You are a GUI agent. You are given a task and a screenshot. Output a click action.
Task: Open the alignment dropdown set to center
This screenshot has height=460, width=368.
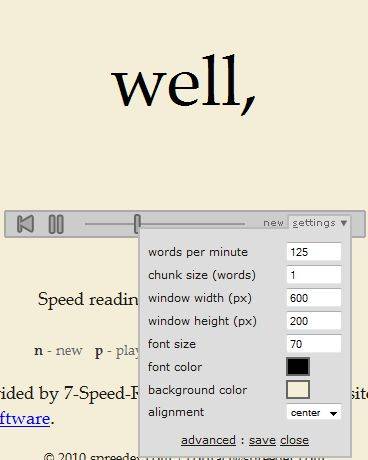(x=314, y=413)
